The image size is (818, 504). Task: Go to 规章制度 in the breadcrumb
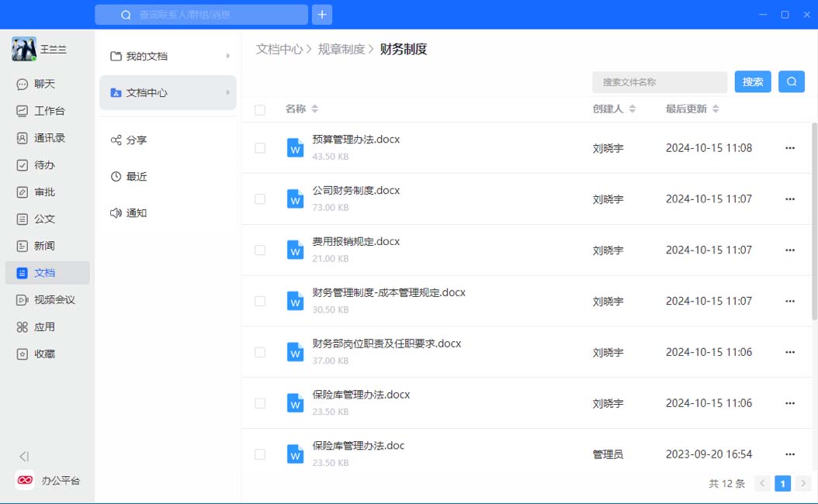(x=341, y=50)
